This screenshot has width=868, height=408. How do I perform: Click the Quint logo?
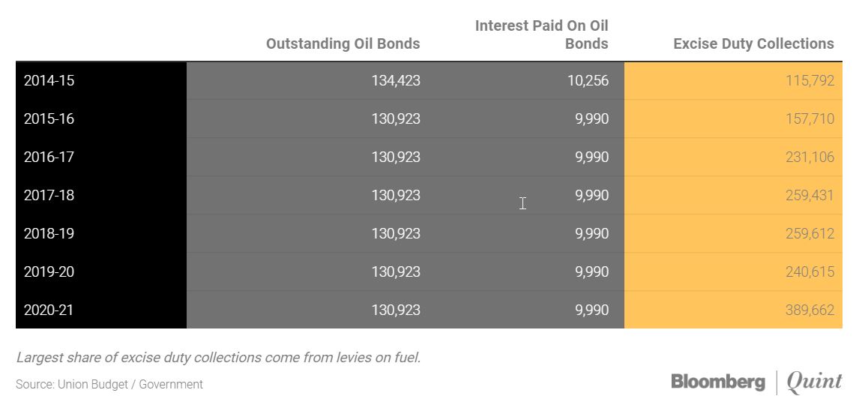814,382
